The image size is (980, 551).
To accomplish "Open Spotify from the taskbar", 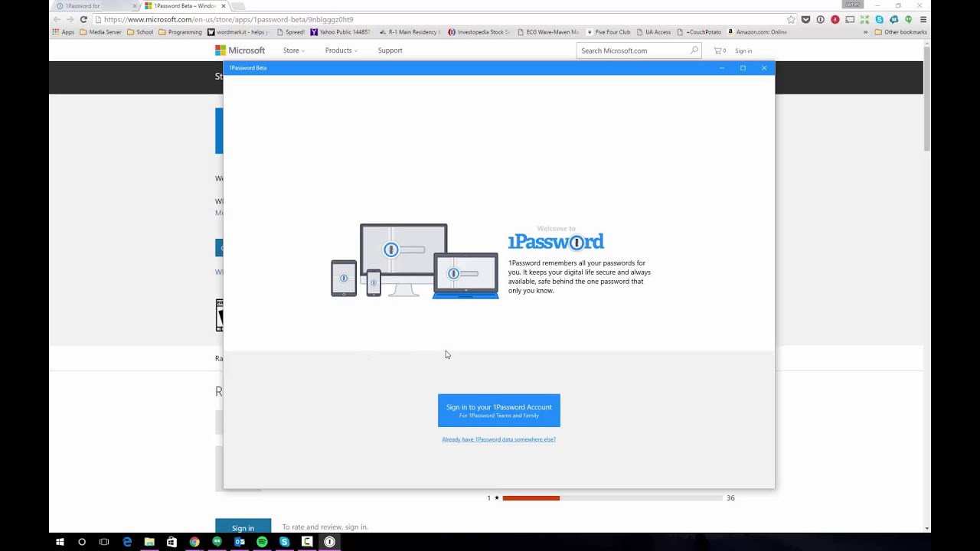I will pos(262,542).
